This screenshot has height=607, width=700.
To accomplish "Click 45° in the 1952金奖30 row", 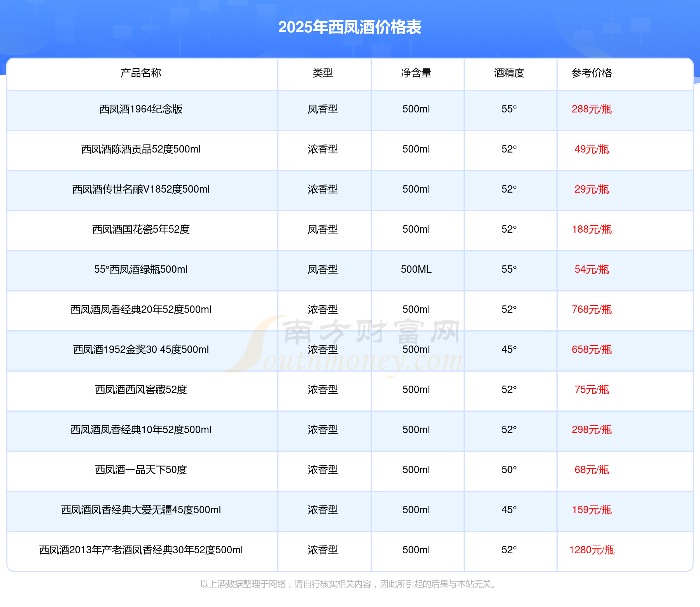I will click(x=509, y=349).
